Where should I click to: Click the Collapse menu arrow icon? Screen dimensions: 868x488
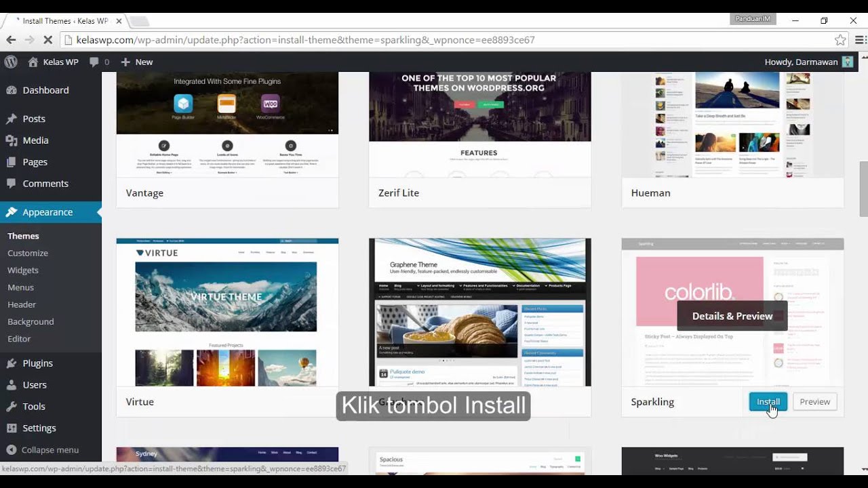(x=11, y=450)
